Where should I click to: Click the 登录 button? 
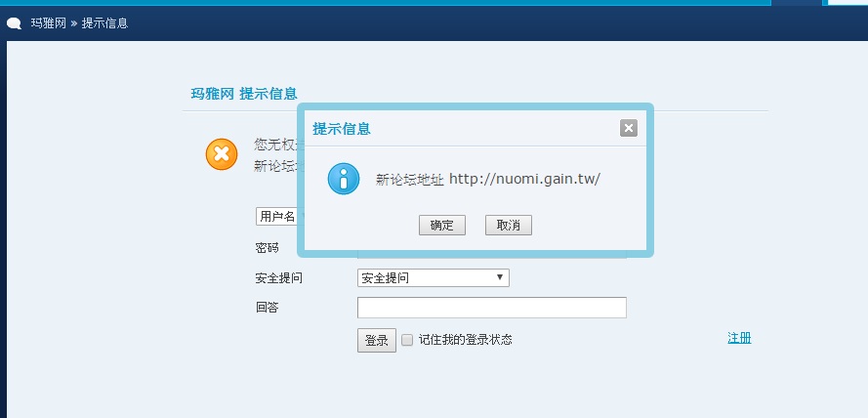376,340
